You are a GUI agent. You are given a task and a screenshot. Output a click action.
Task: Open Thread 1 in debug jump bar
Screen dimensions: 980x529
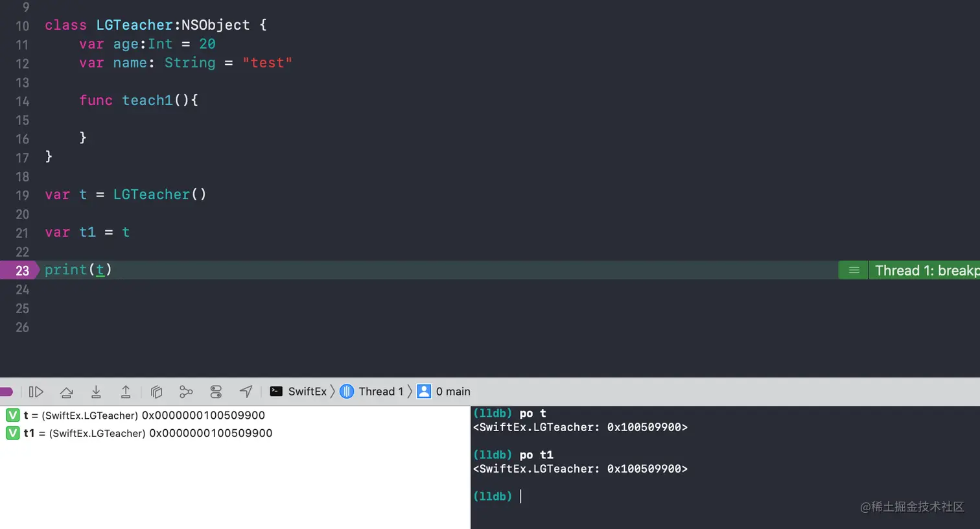click(372, 392)
